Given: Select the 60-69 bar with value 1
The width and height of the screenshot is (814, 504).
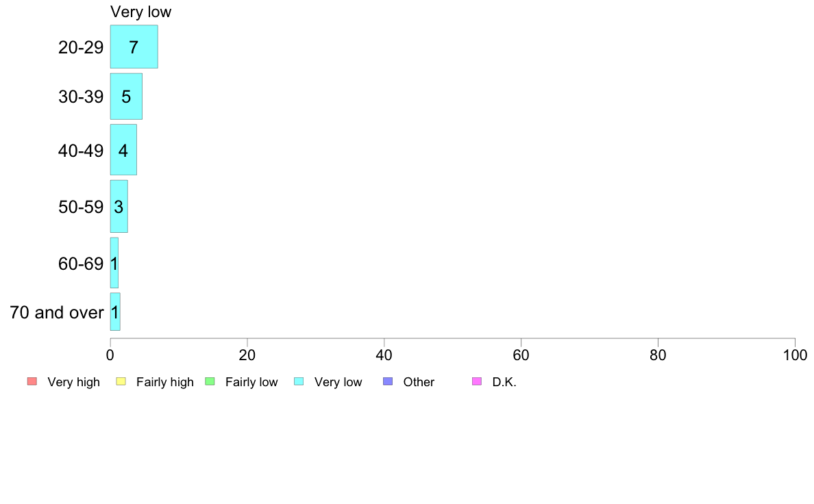Looking at the screenshot, I should (x=114, y=263).
